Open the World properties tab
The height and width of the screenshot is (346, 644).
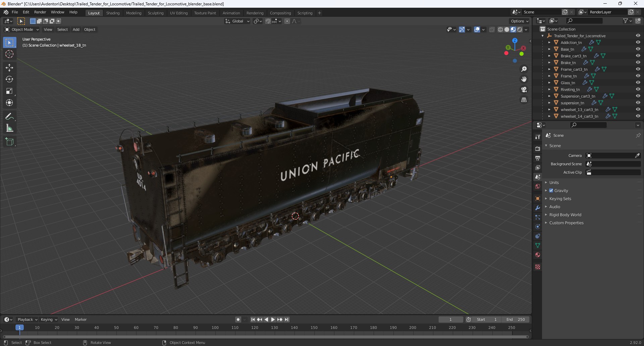[538, 186]
